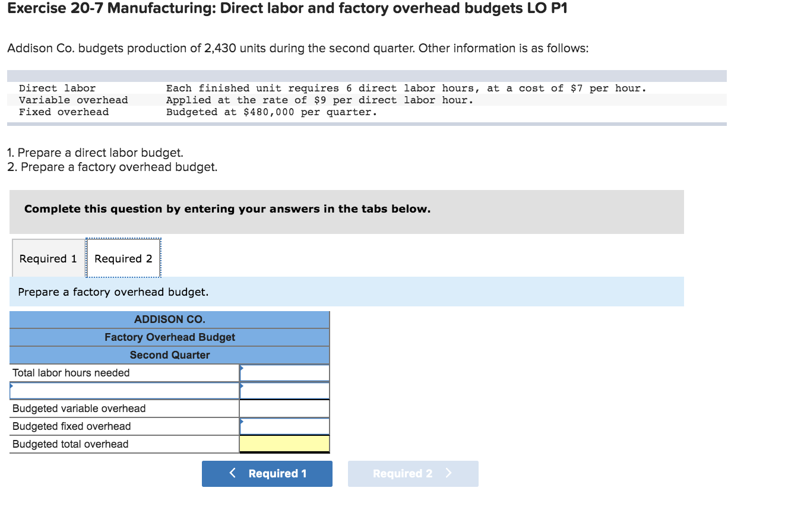Click the 'Factory Overhead Budget' header
This screenshot has height=532, width=785.
pos(170,337)
